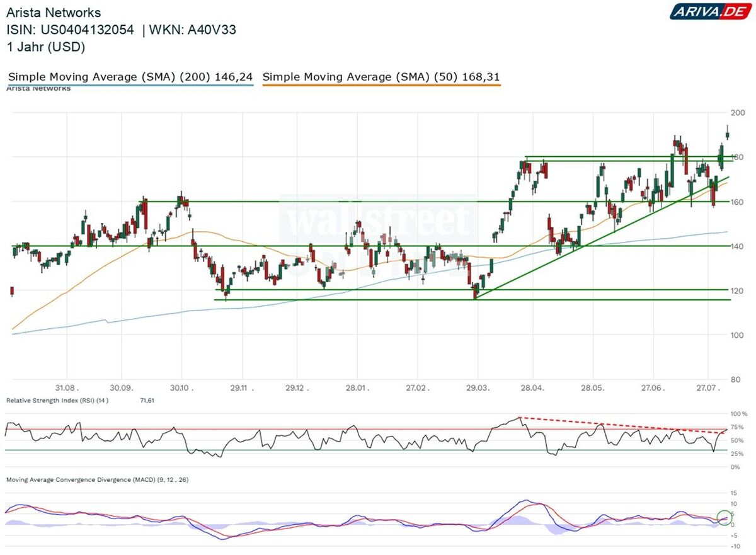Click the '1 Jahr (USD)' period label

[45, 47]
